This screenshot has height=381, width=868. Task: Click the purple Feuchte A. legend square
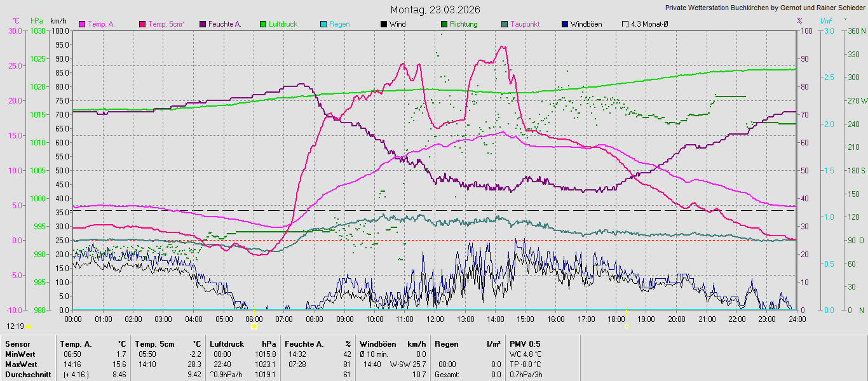click(203, 24)
